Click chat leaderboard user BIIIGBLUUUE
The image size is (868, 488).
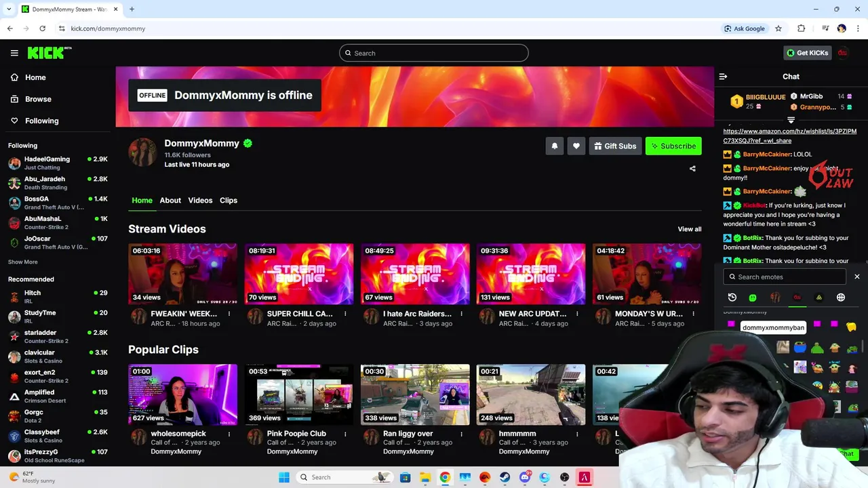766,97
